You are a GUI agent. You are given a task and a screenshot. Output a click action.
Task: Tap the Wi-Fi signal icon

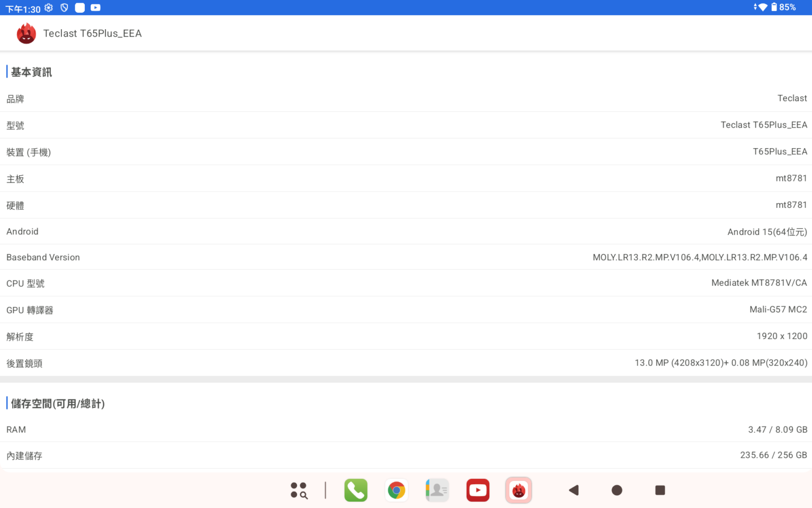[762, 7]
